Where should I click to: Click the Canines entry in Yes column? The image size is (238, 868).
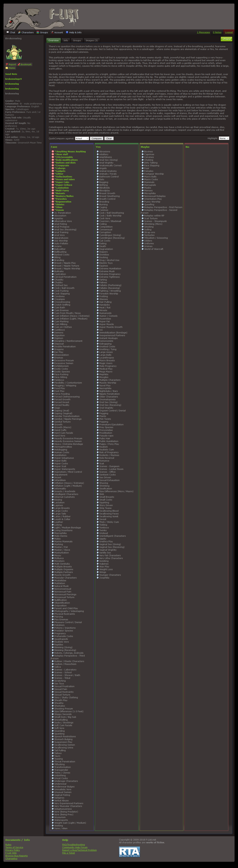(104, 210)
